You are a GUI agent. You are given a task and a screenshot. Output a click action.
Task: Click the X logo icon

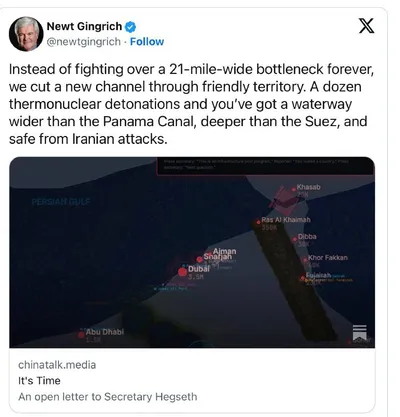366,26
